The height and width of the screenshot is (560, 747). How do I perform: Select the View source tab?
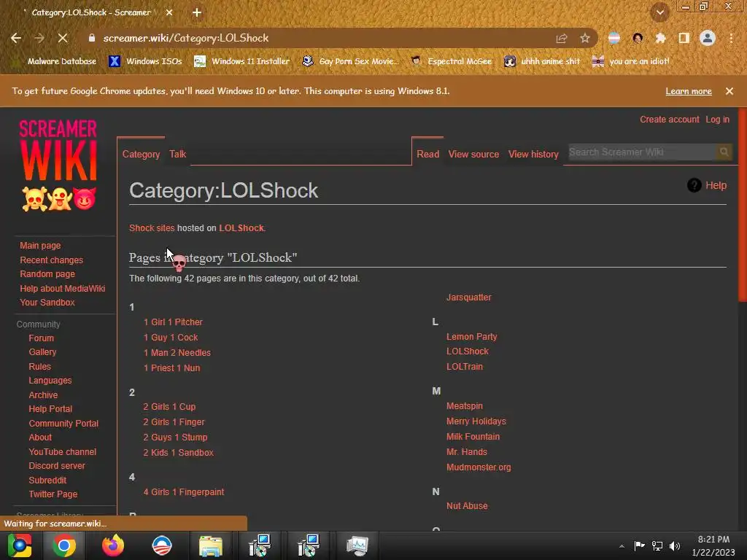(473, 154)
